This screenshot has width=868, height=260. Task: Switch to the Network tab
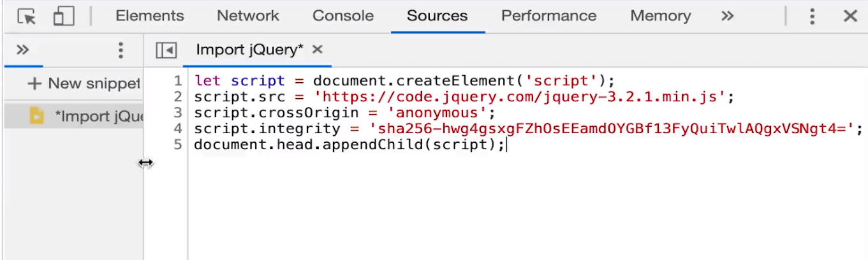coord(248,16)
